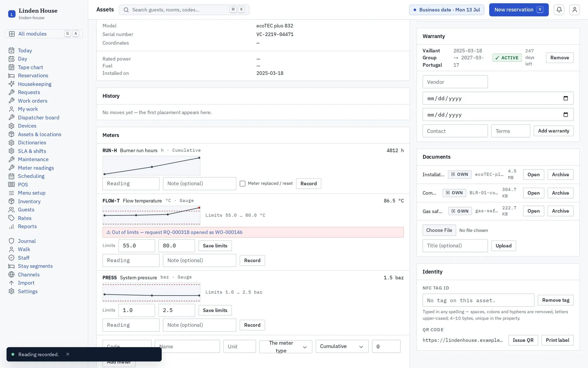The height and width of the screenshot is (368, 588).
Task: Go to Work orders module
Action: pos(32,101)
